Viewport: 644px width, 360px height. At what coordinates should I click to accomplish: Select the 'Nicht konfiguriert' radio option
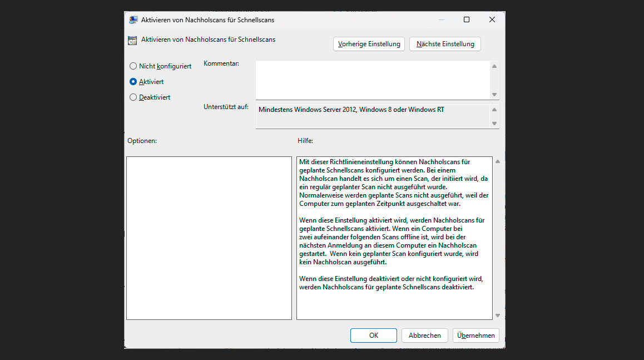point(133,66)
